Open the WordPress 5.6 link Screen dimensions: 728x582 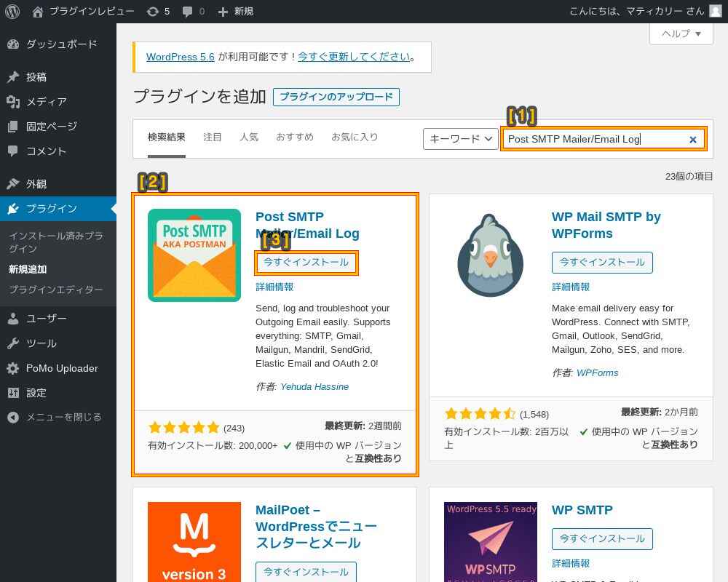[x=180, y=57]
